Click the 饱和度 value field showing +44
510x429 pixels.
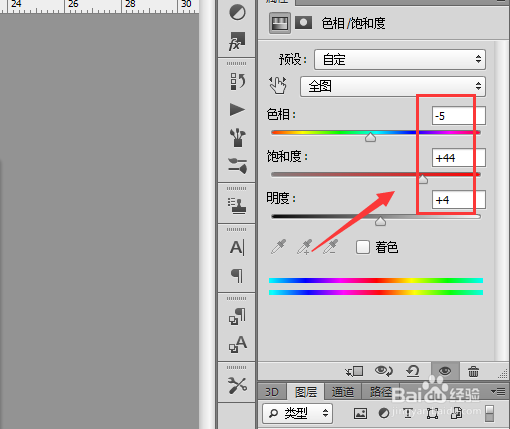pyautogui.click(x=458, y=157)
